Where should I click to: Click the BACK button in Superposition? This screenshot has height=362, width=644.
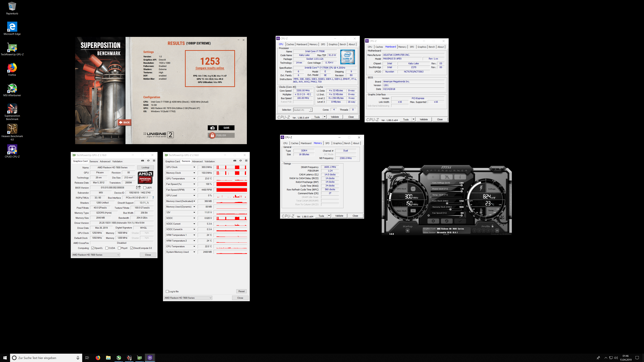coord(124,122)
